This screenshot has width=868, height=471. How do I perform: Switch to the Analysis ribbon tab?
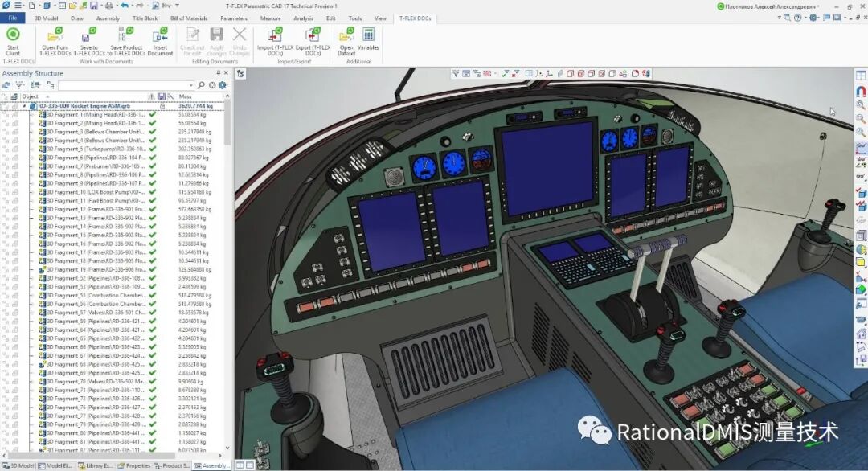click(x=303, y=18)
